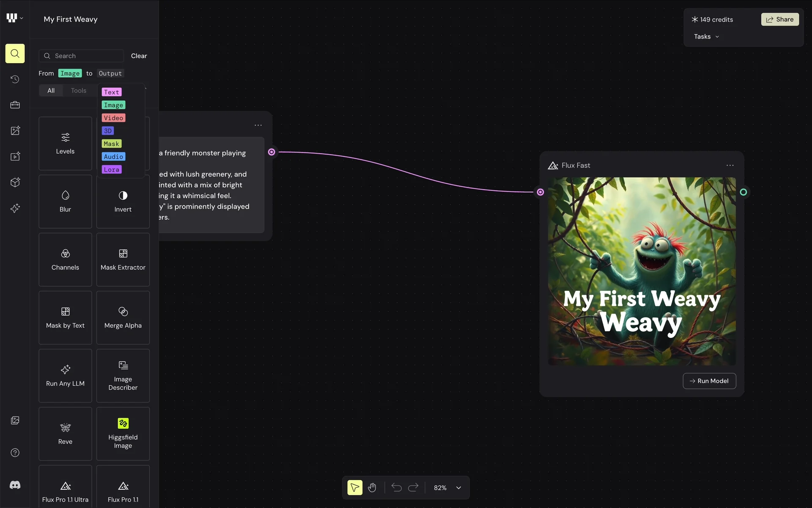Click the green output port on Flux Fast
Screen dimensions: 812x508
coord(743,192)
